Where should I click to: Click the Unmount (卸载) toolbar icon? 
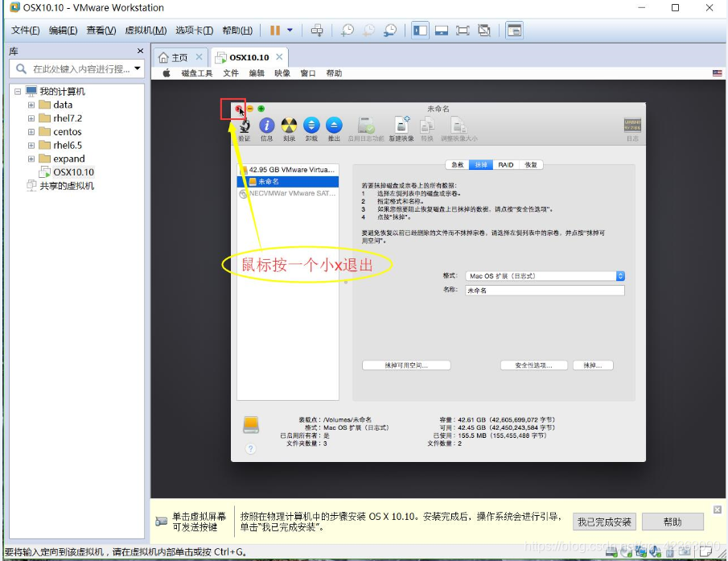tap(311, 126)
